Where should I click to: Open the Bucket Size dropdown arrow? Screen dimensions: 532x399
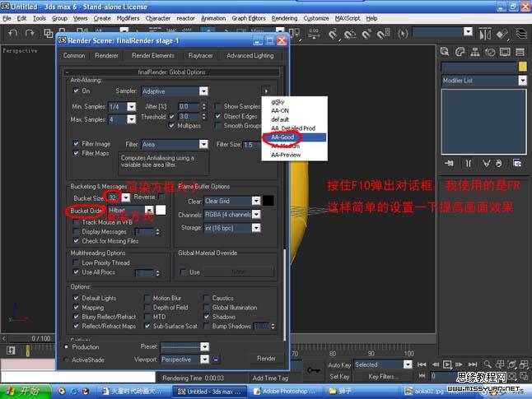(x=126, y=197)
